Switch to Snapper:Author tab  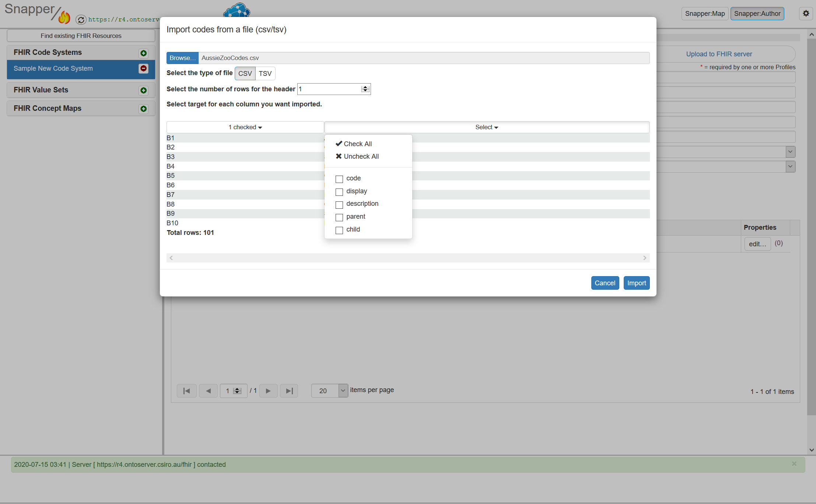(x=757, y=14)
